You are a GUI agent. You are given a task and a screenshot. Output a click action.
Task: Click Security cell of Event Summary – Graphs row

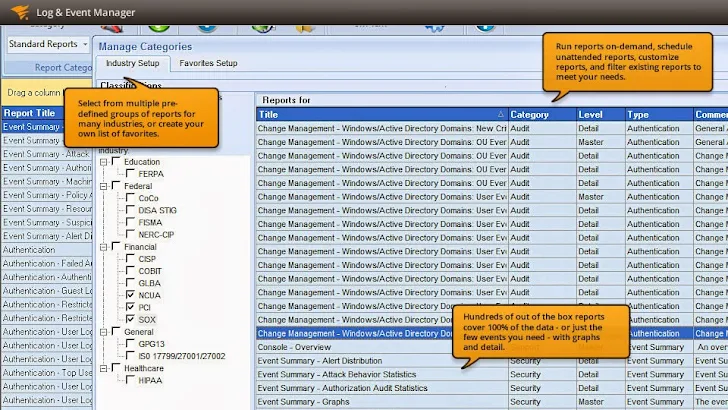click(542, 402)
